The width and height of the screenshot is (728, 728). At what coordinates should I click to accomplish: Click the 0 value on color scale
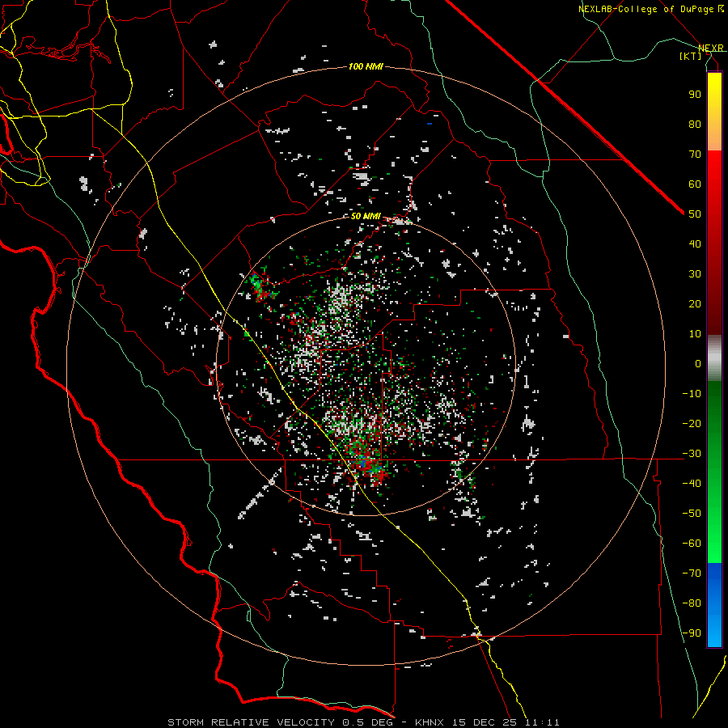(698, 363)
